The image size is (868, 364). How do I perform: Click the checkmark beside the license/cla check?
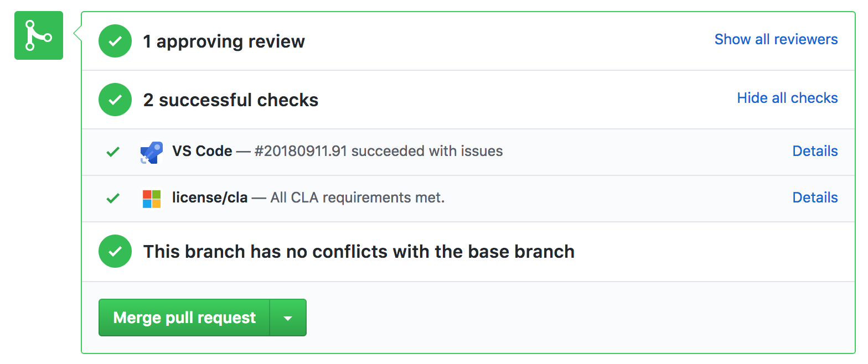(x=112, y=197)
